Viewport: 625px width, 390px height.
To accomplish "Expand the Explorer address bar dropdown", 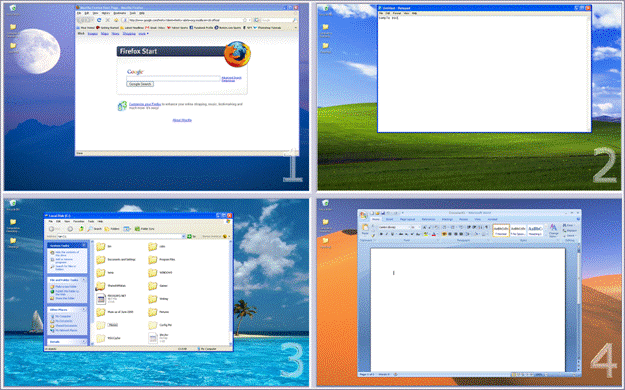I will [183, 236].
